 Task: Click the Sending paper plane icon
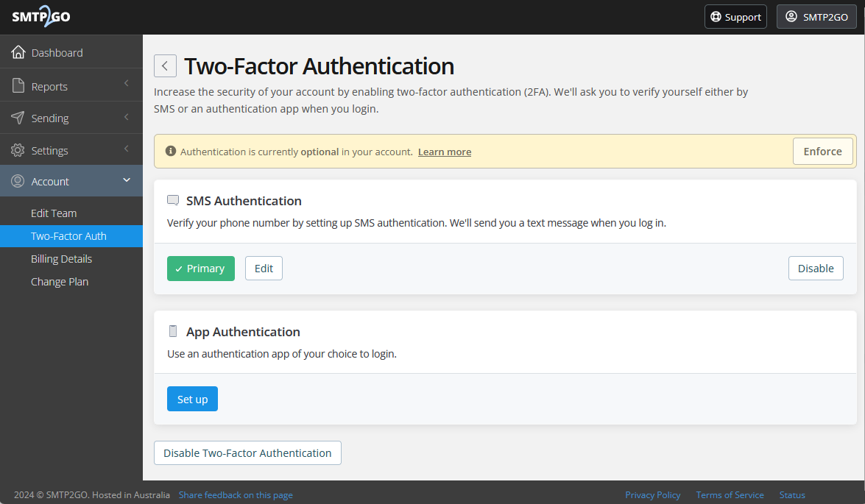pyautogui.click(x=18, y=118)
